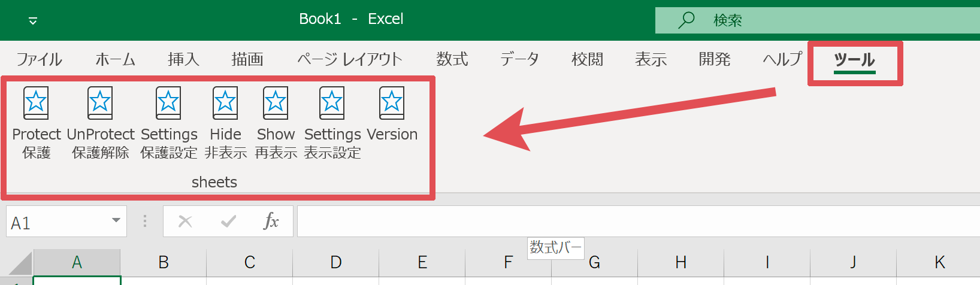
Task: Click the UnProtect 保護解除 icon
Action: [100, 104]
